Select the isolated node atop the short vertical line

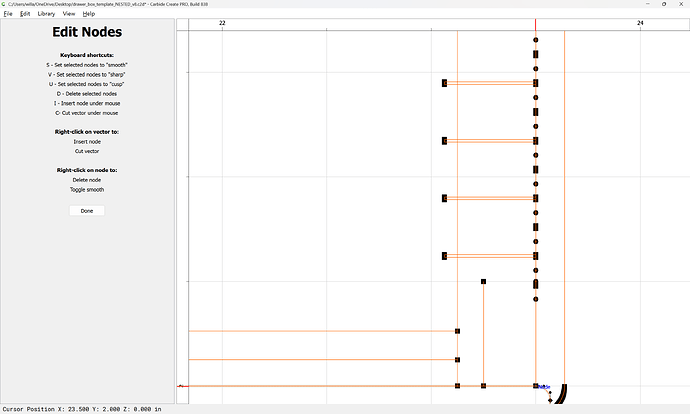(x=483, y=282)
